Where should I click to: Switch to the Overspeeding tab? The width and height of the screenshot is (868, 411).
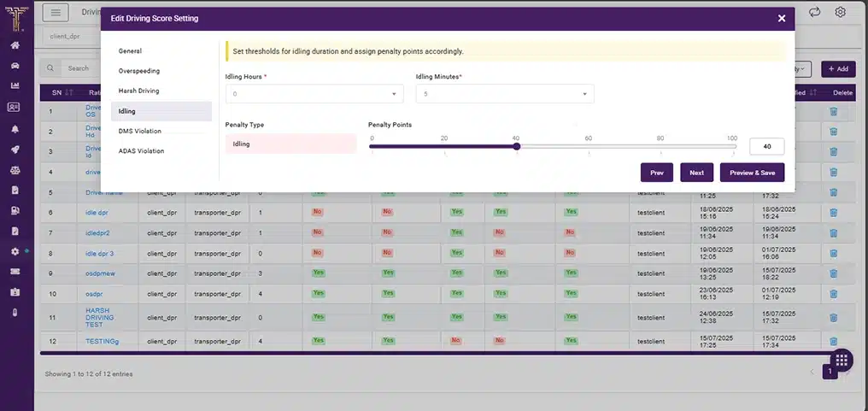pos(139,71)
